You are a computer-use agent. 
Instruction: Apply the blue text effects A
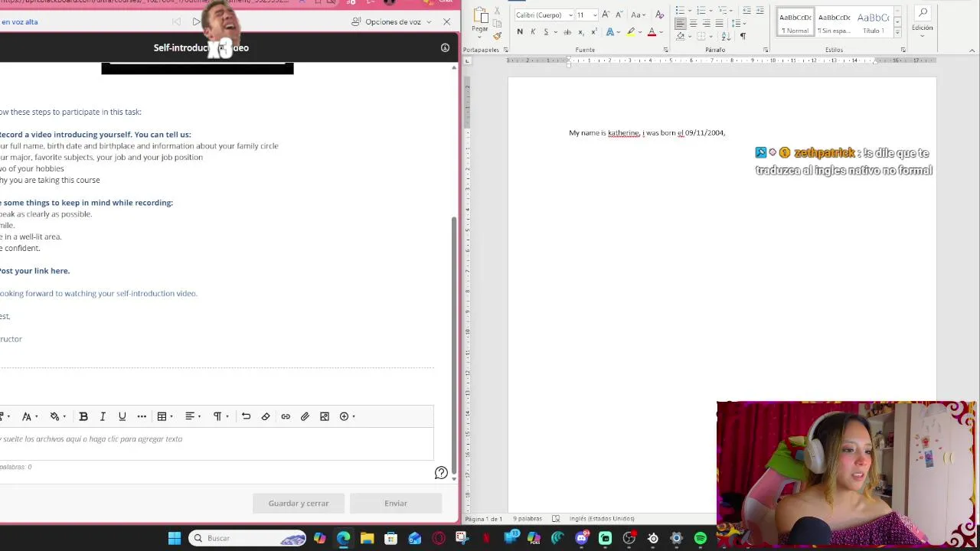coord(610,32)
